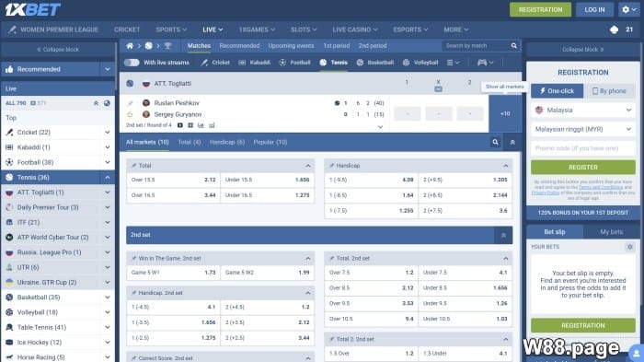Viewport: 644px width, 362px height.
Task: Expand ITF (21) tournament list
Action: click(x=108, y=222)
